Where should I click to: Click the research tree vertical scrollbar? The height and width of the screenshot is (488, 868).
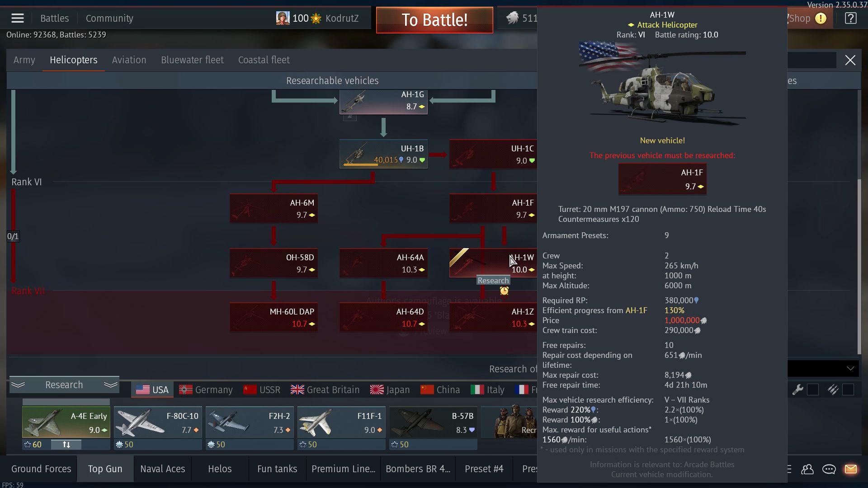click(859, 267)
